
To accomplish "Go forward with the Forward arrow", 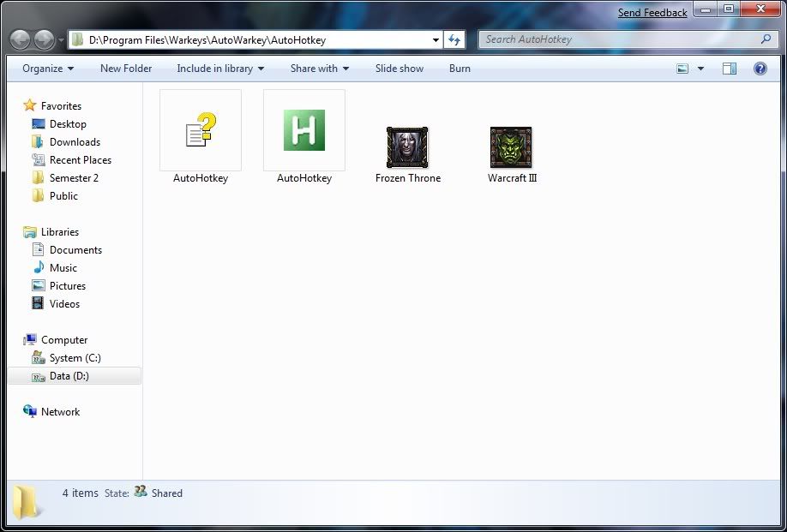I will point(45,39).
